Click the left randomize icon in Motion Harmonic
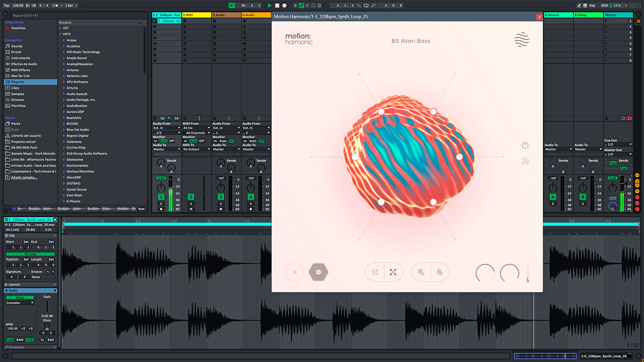The image size is (644, 362). tap(421, 272)
